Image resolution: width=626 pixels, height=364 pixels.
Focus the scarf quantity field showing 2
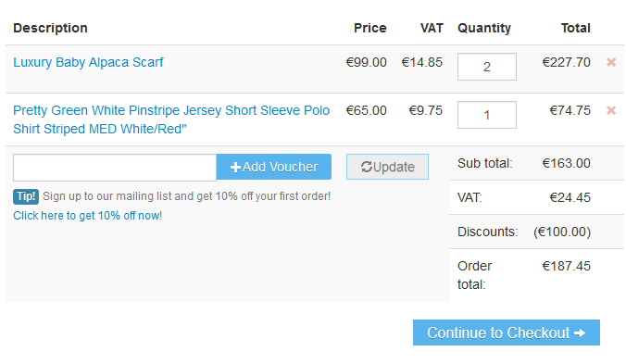coord(487,67)
